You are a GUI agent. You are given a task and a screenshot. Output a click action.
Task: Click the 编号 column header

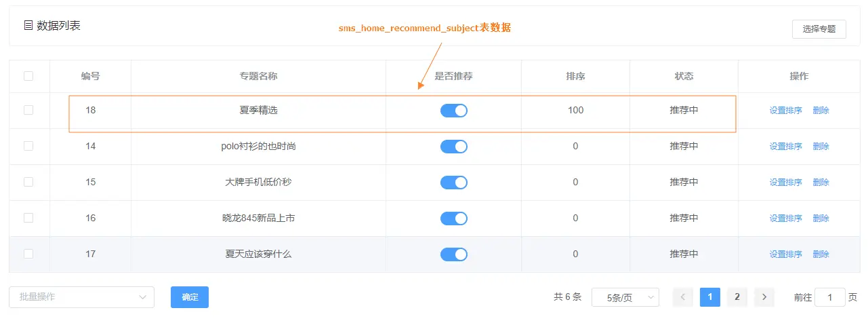pyautogui.click(x=90, y=76)
